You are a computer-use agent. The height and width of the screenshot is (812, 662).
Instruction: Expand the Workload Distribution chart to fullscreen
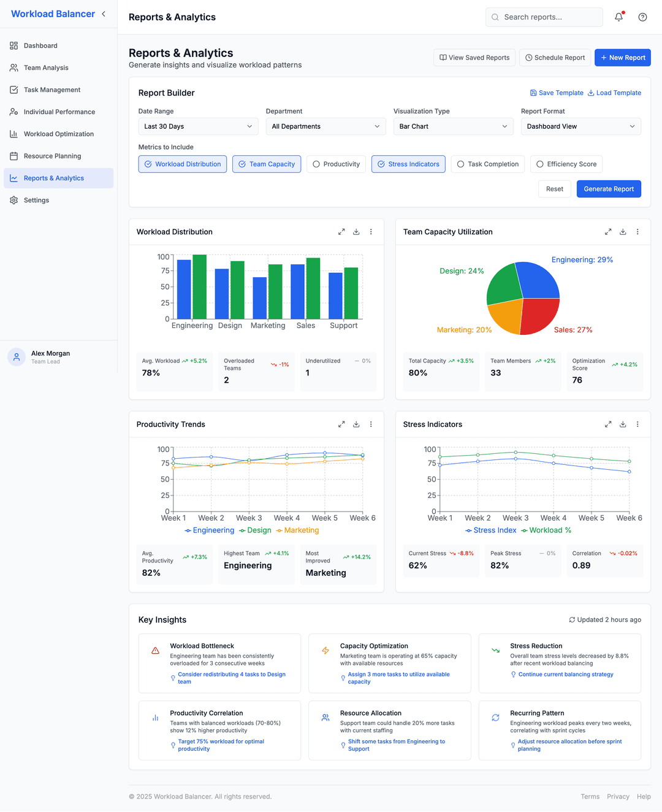(x=341, y=231)
